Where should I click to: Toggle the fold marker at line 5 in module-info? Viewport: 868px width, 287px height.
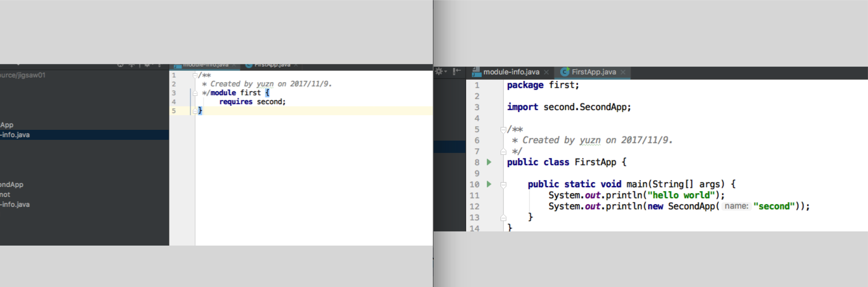[195, 111]
